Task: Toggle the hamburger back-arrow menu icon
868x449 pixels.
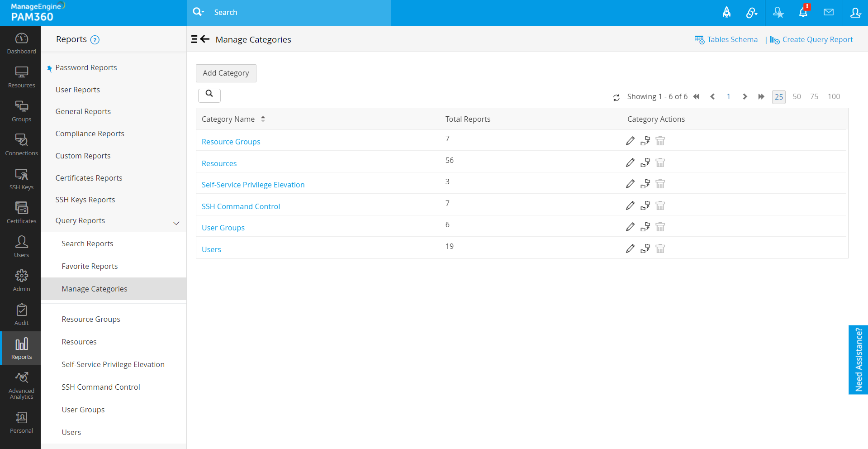Action: (x=200, y=39)
